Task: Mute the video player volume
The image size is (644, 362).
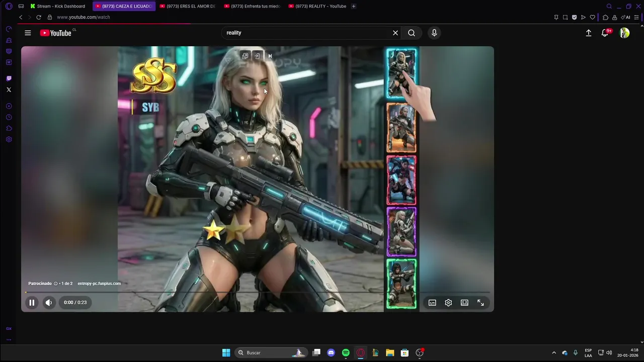Action: pos(49,303)
